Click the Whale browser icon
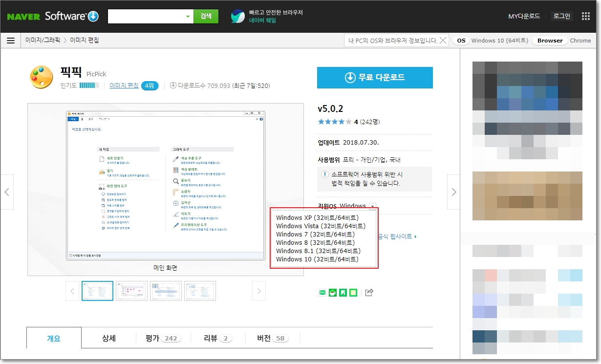 coord(238,16)
